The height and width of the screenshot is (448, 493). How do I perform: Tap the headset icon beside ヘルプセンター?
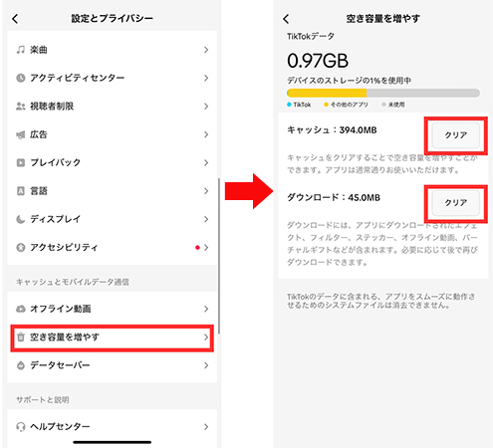[21, 426]
